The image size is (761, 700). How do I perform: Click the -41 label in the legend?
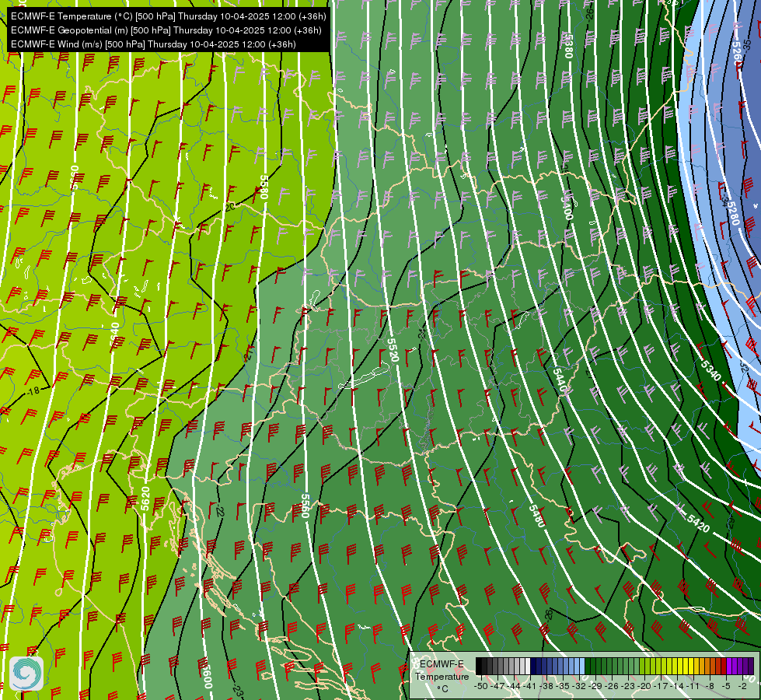pyautogui.click(x=530, y=686)
